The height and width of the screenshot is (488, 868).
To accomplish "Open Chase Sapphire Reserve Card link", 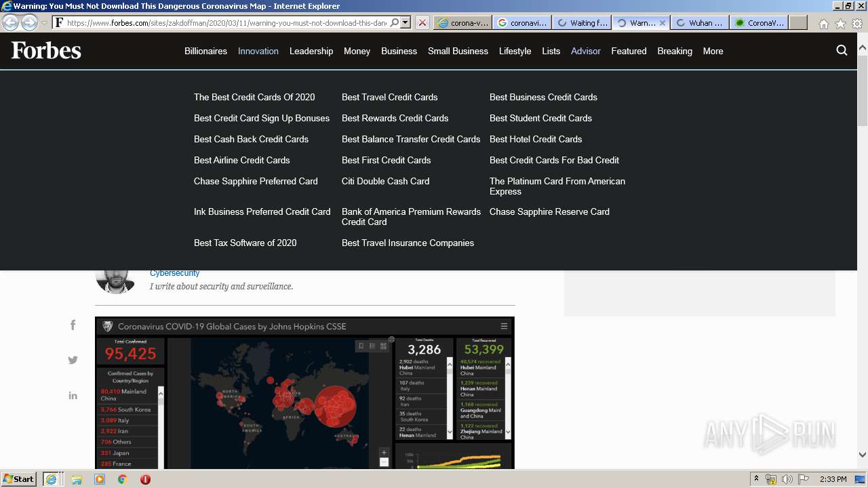I will (x=549, y=211).
